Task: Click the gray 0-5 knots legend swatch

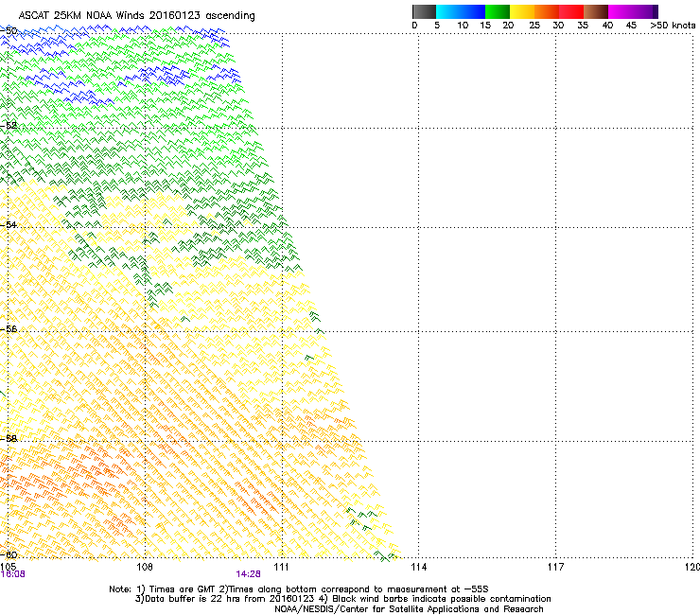Action: point(424,11)
